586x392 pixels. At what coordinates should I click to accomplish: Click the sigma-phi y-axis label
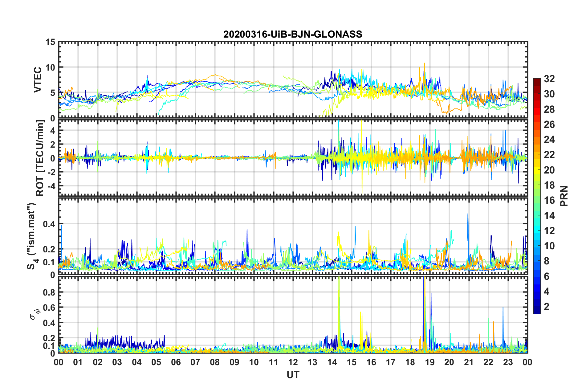[35, 315]
